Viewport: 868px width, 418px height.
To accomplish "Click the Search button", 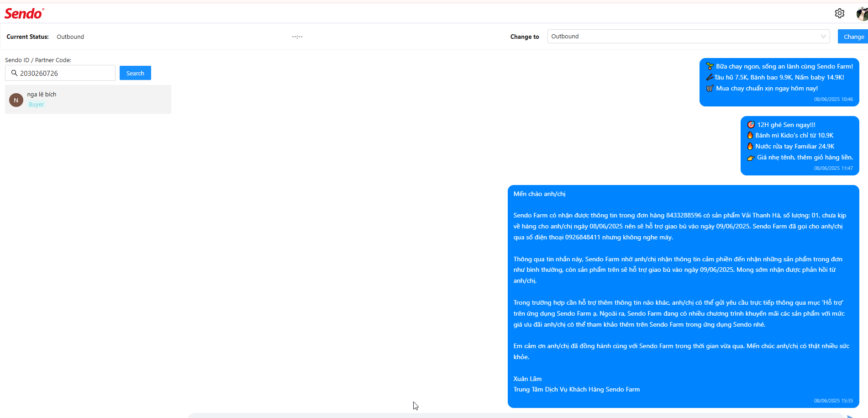I will [x=135, y=73].
